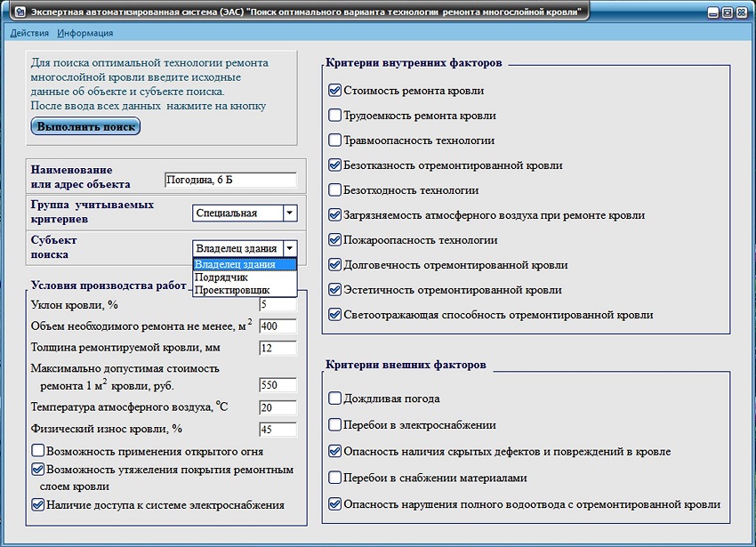Click the Критерии внутренних факторов heading
This screenshot has width=756, height=547.
coord(414,63)
